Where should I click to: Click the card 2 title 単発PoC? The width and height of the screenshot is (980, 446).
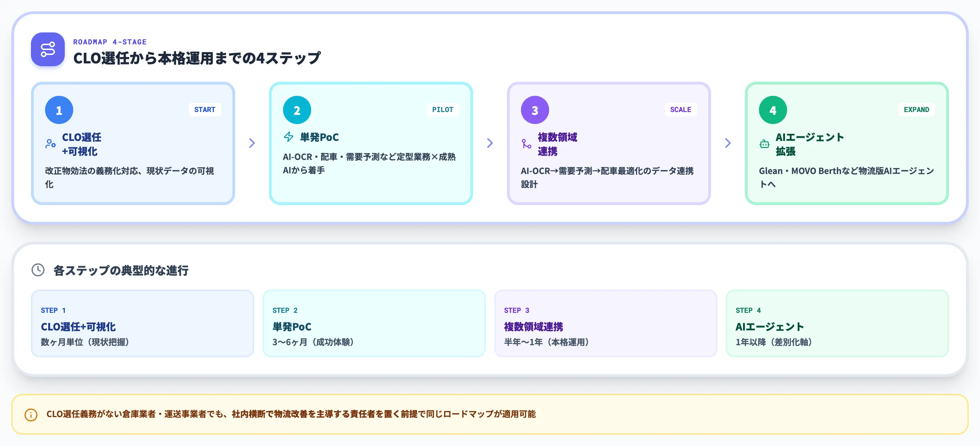tap(319, 137)
